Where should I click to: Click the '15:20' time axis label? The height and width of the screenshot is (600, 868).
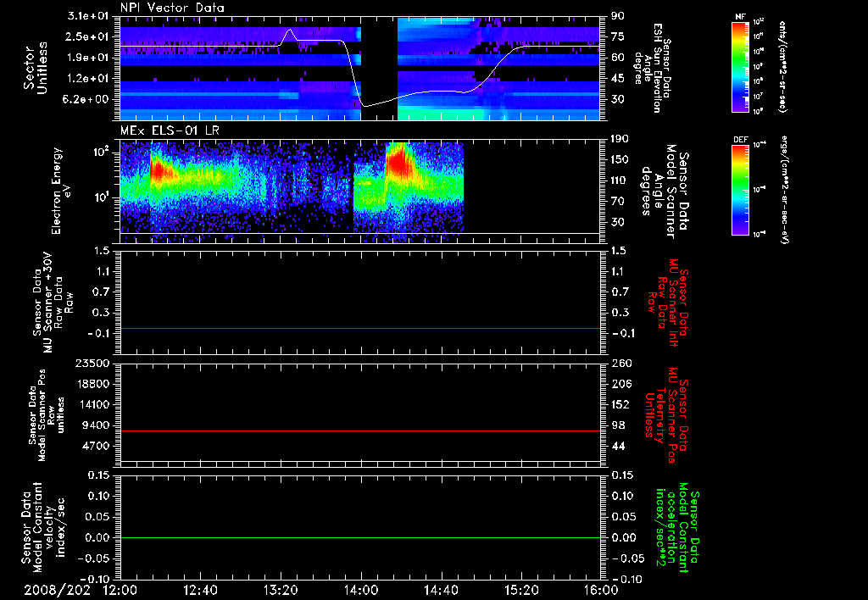521,590
